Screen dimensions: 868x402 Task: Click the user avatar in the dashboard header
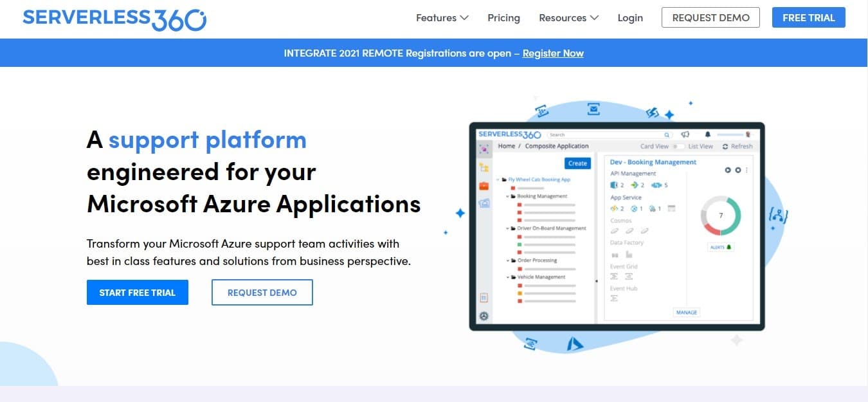click(x=748, y=134)
